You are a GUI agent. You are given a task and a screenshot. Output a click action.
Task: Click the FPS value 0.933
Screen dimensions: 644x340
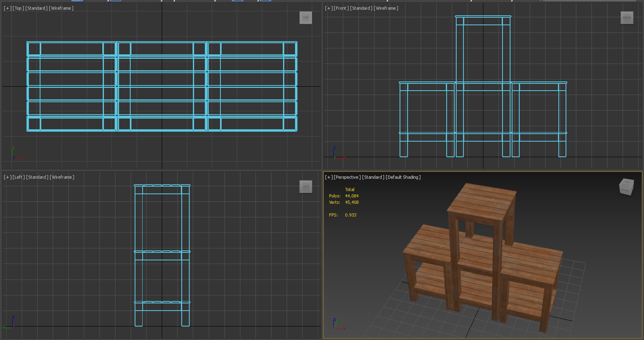coord(351,215)
